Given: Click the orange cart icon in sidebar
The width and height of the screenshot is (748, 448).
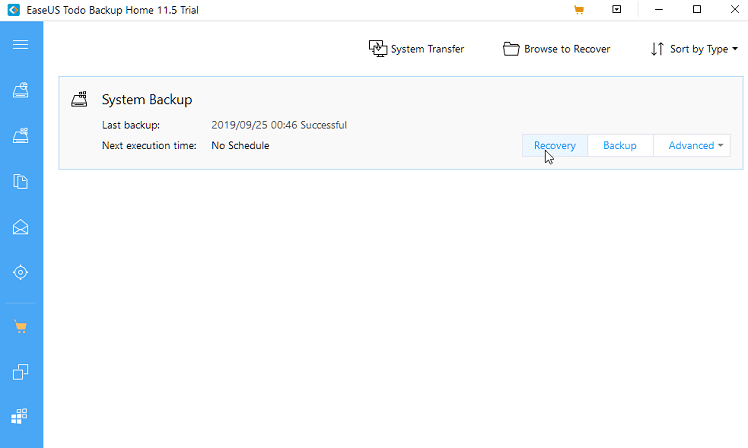Looking at the screenshot, I should (x=21, y=327).
